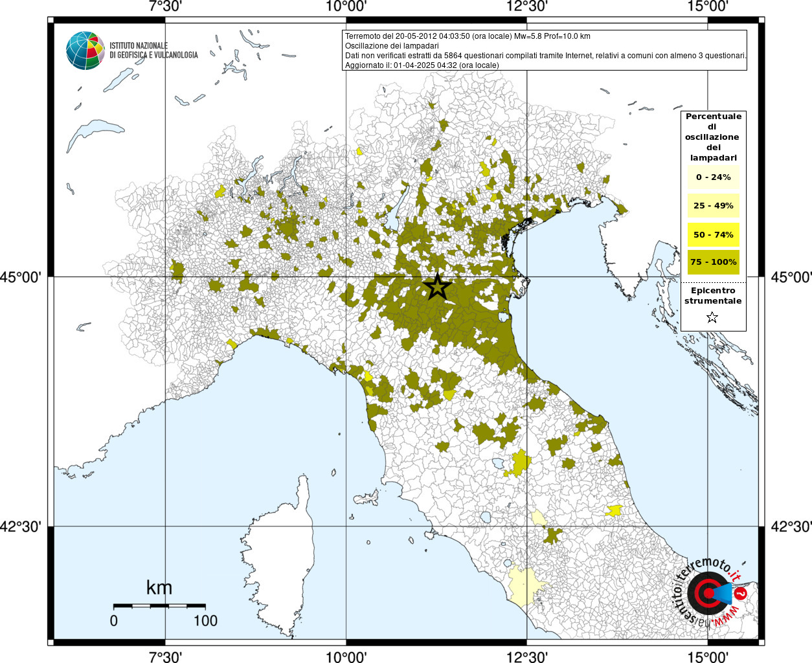Click the epicenter star on the map
The image size is (812, 663).
click(x=438, y=286)
